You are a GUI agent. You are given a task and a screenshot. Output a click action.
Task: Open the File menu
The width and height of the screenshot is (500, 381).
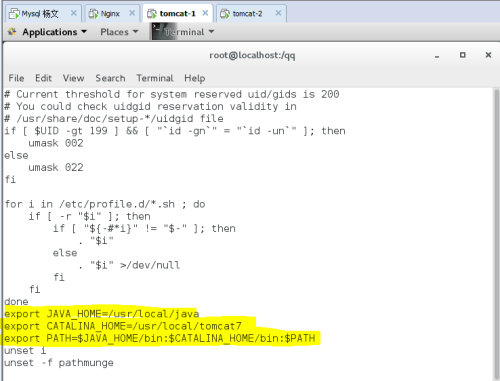tap(16, 78)
